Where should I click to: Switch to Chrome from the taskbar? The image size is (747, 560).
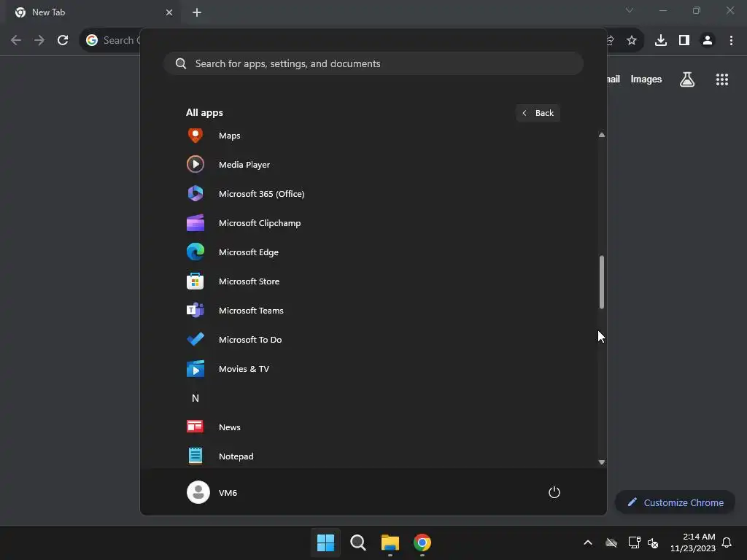tap(422, 542)
